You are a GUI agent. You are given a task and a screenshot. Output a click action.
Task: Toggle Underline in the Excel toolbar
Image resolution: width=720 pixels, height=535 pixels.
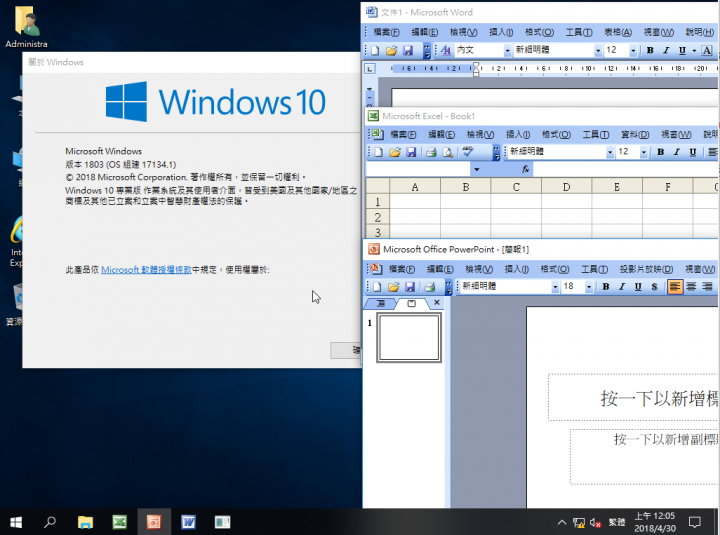693,152
